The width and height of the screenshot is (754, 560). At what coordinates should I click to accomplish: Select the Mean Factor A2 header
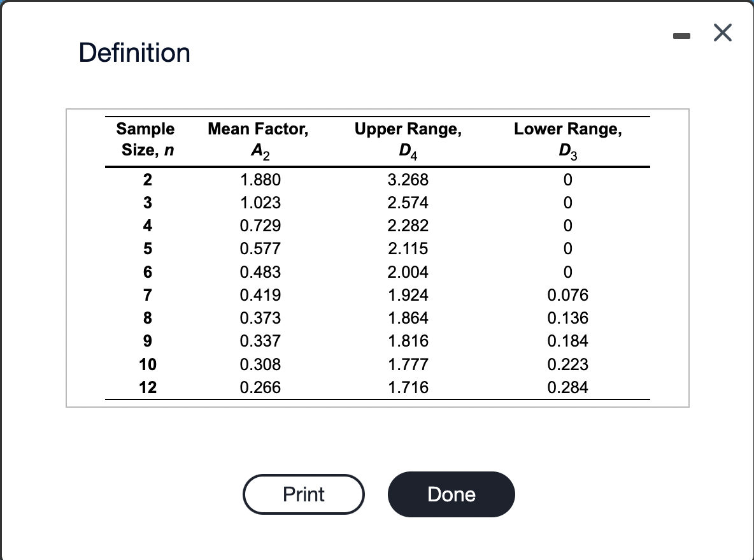[257, 140]
